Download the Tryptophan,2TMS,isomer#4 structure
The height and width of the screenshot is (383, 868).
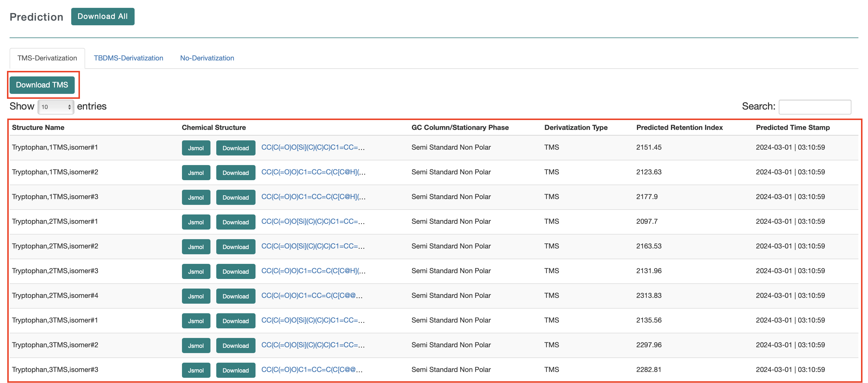click(235, 296)
